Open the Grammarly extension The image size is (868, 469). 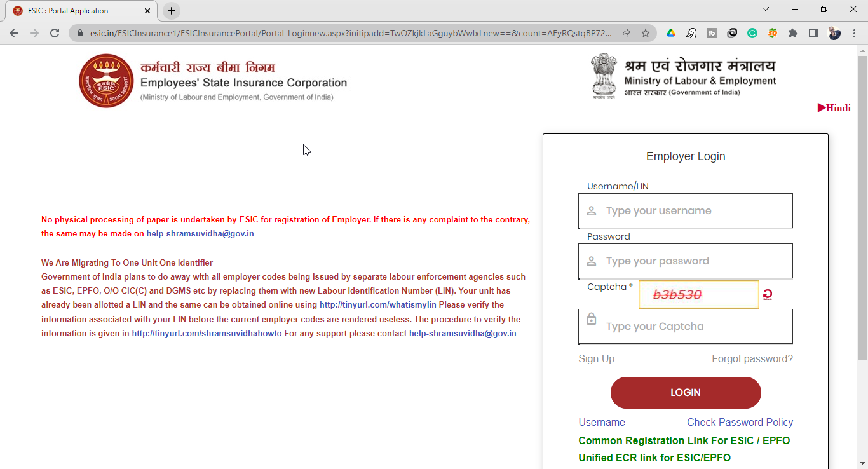(752, 33)
